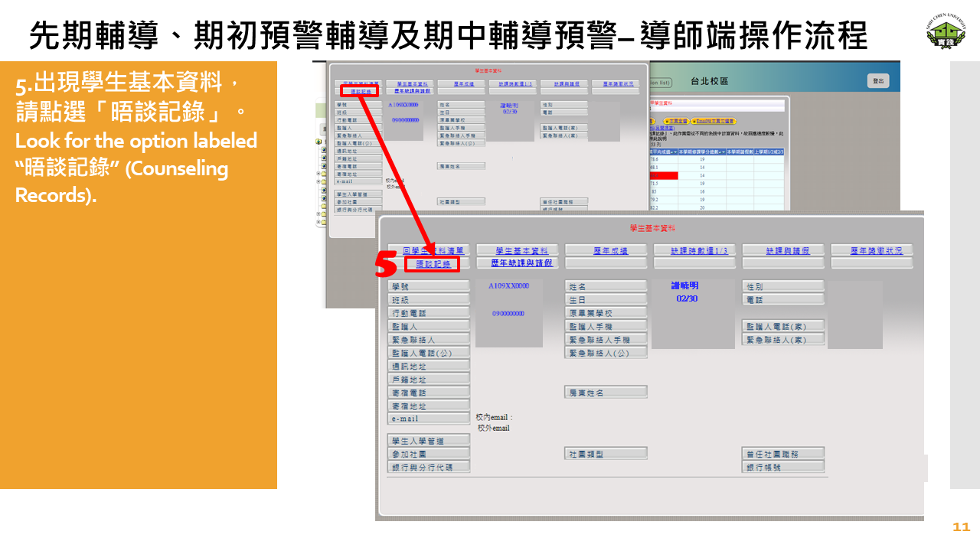Click 學號 field label in the enlarged window

pos(429,286)
